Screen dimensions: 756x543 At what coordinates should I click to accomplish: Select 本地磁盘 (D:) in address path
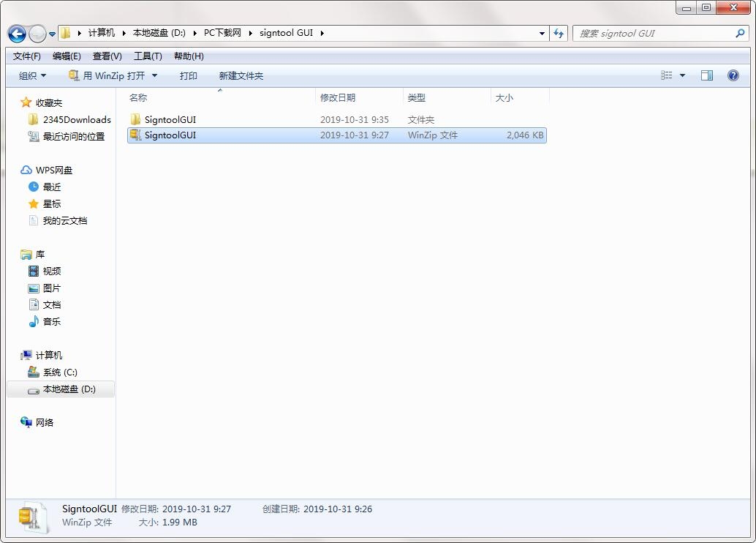click(x=159, y=33)
